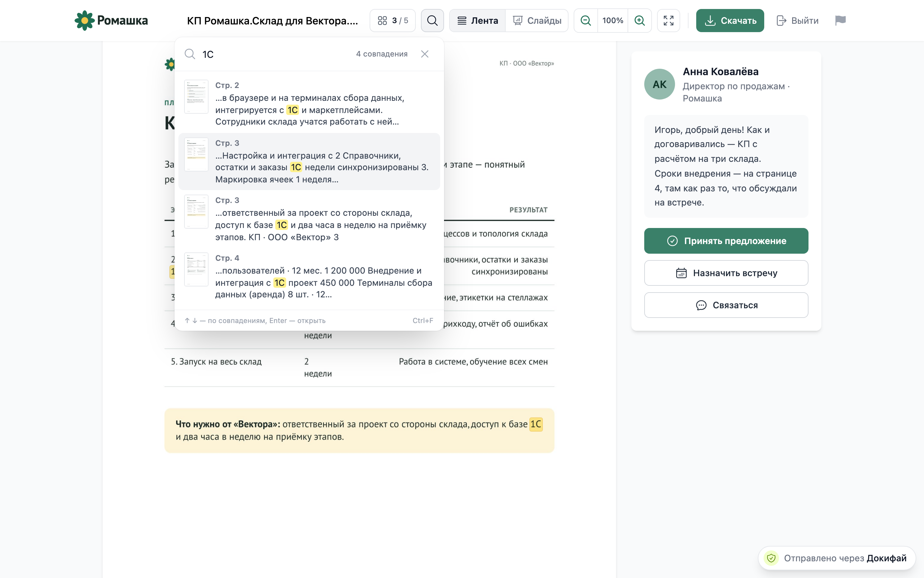This screenshot has height=578, width=924.
Task: Switch to Слайды view
Action: [x=537, y=21]
